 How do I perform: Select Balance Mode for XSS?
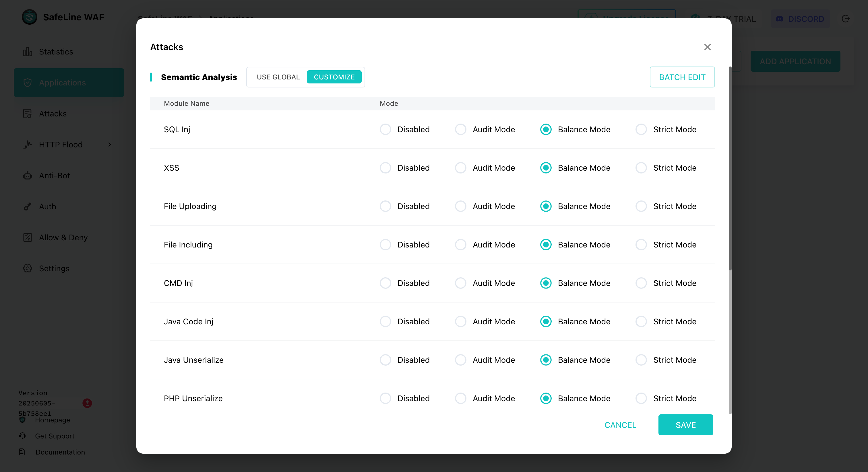coord(546,168)
